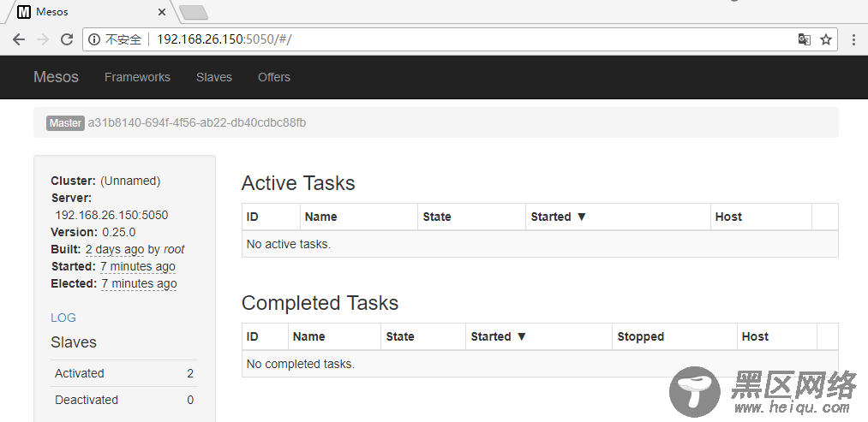Click the Mesos favicon on the tab
The width and height of the screenshot is (868, 422).
[24, 12]
